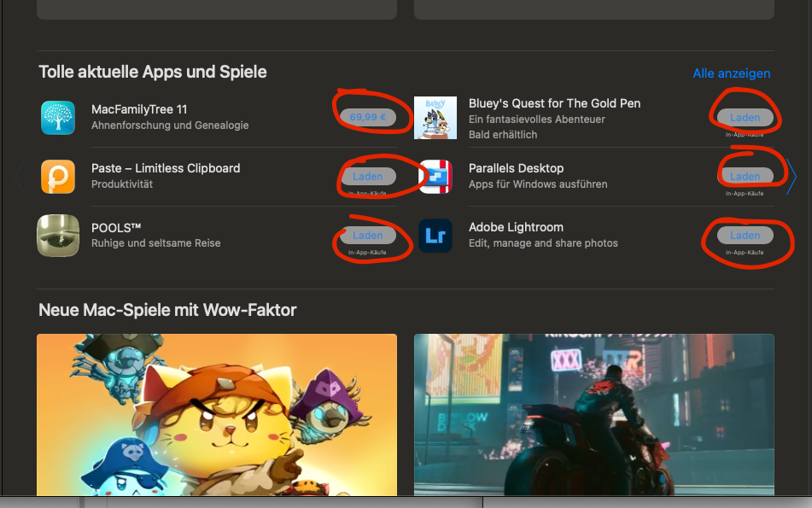
Task: Open the POOLS app icon
Action: 58,236
